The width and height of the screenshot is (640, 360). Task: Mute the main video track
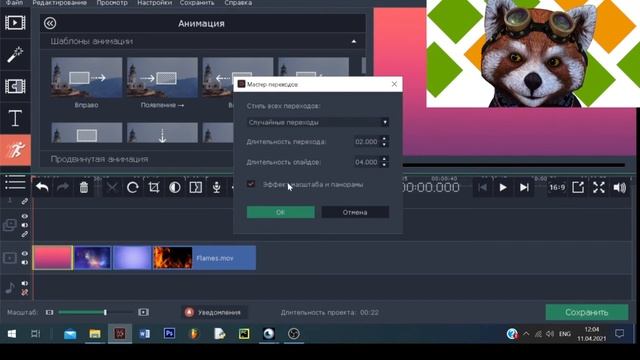point(25,262)
